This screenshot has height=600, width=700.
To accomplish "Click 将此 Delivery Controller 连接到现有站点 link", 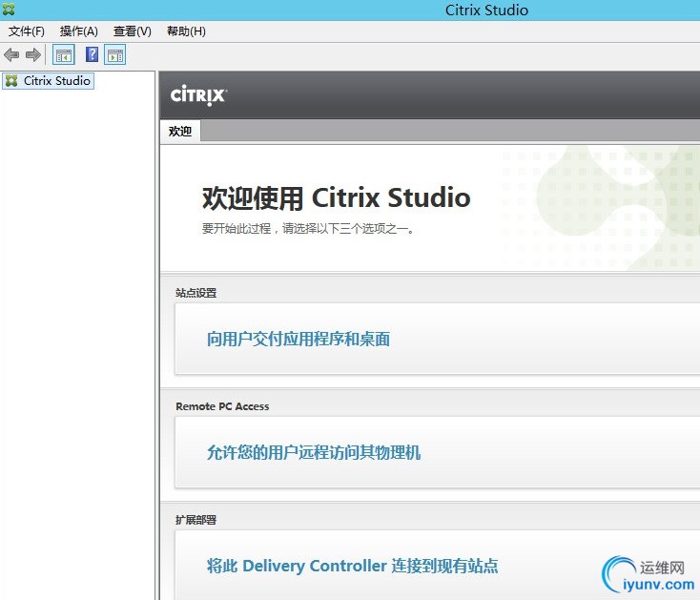I will 352,566.
